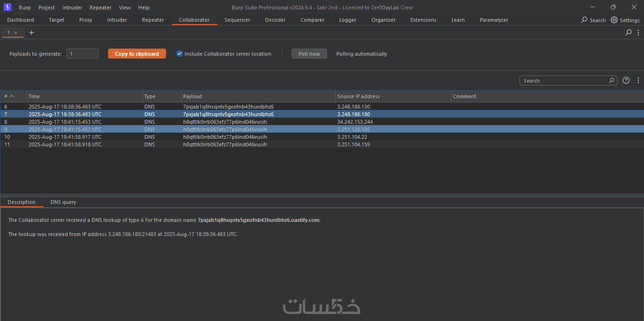Open the Intruder menu

tap(72, 8)
